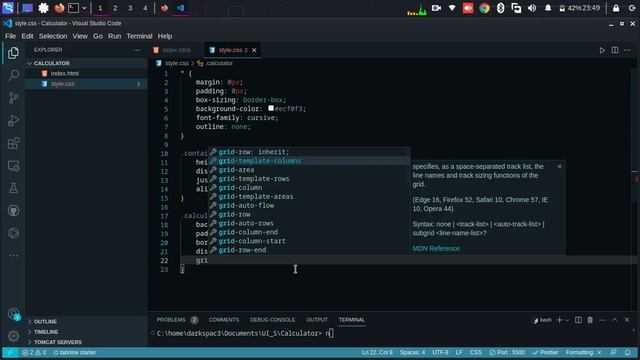Open the COMMENTS panel tab
Screen dimensions: 640x360
pyautogui.click(x=224, y=320)
